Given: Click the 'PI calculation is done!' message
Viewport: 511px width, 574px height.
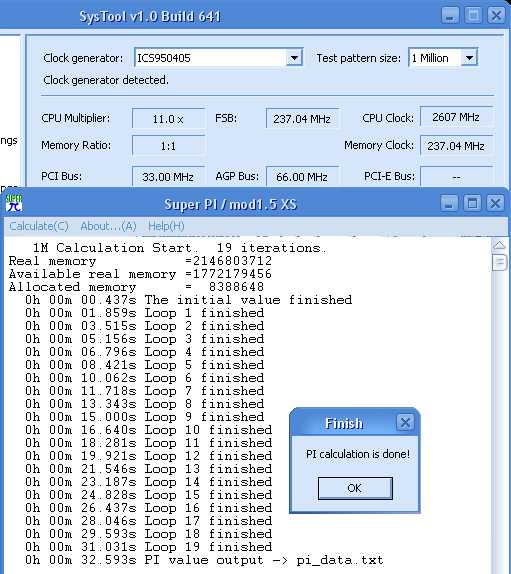Looking at the screenshot, I should pos(358,454).
